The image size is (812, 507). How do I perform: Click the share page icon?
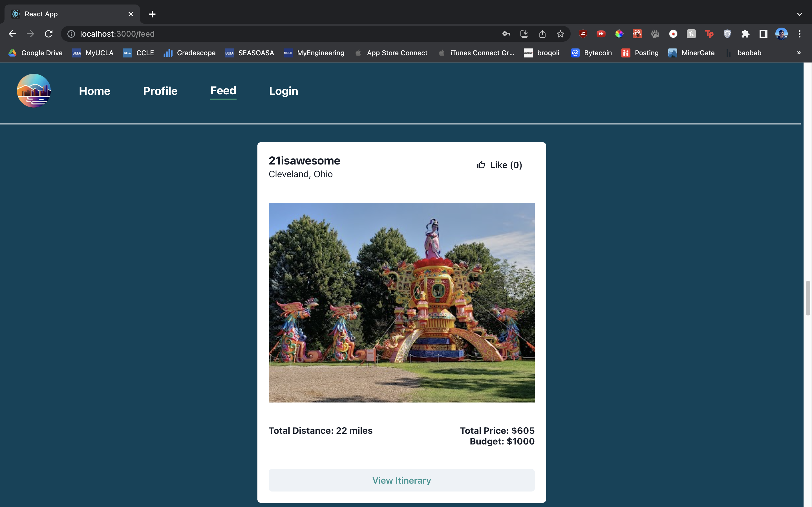point(542,34)
